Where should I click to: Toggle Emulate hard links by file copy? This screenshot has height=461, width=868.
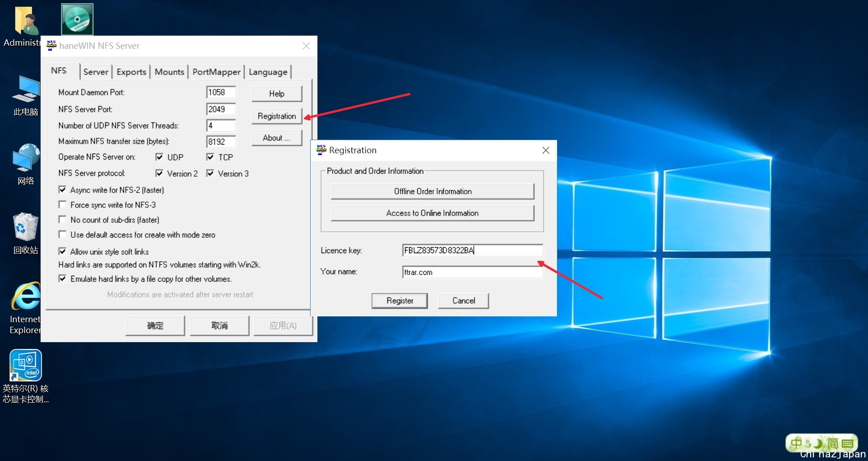pos(62,278)
